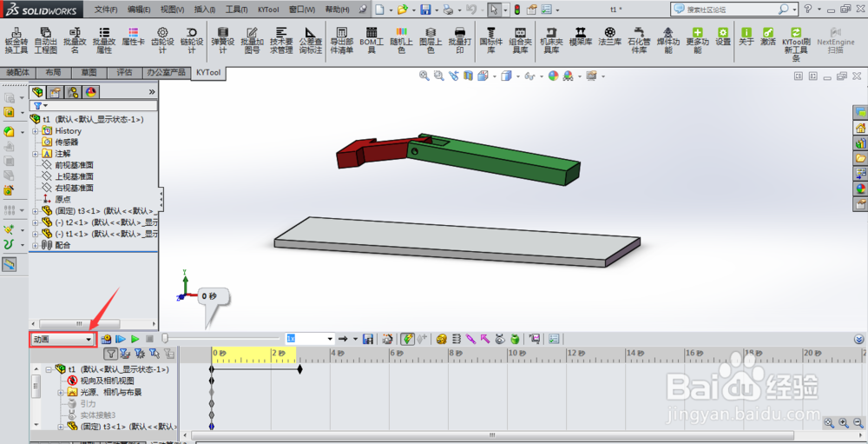Click 导出部件清单 export parts list
Viewport: 868px width, 444px height.
tap(341, 40)
